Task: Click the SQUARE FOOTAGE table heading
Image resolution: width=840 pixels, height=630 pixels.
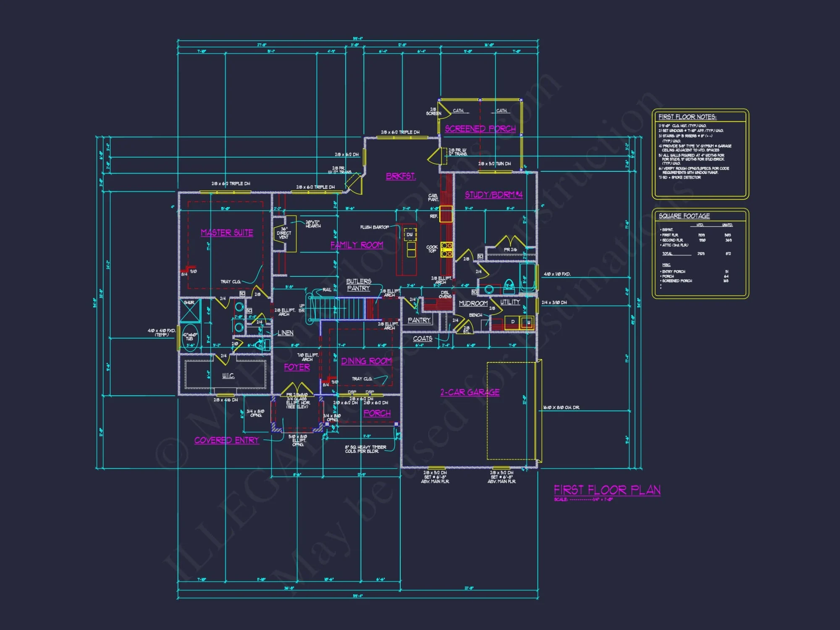Action: (x=684, y=216)
